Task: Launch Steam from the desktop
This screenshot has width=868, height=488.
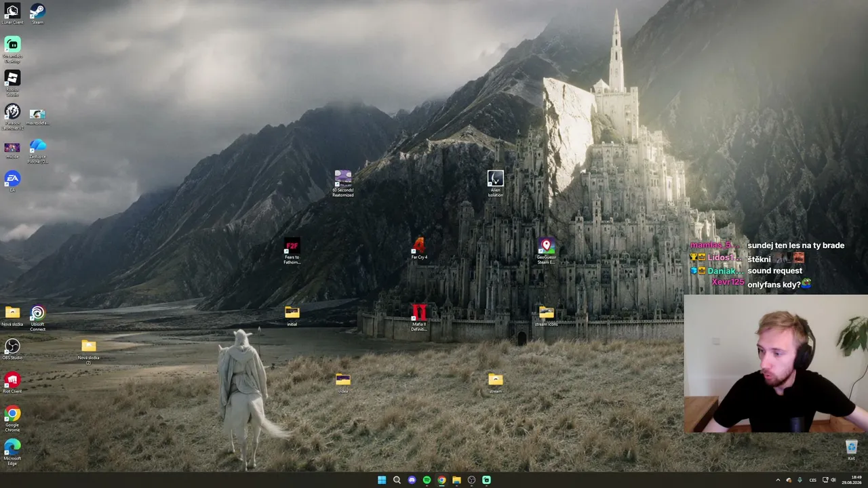Action: point(37,14)
